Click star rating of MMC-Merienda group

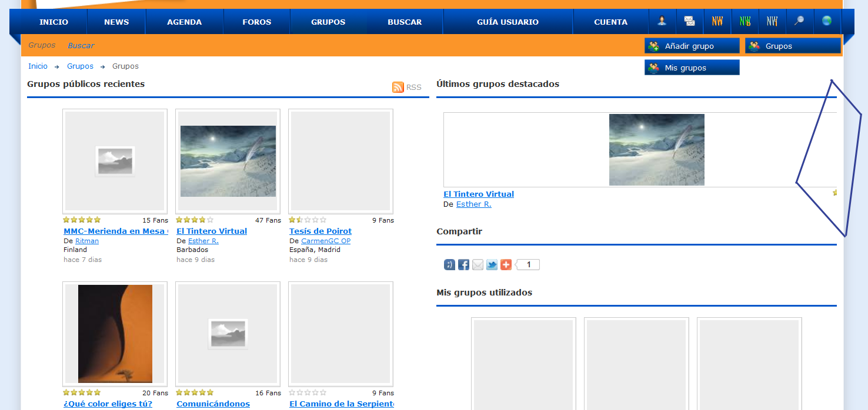[x=82, y=220]
